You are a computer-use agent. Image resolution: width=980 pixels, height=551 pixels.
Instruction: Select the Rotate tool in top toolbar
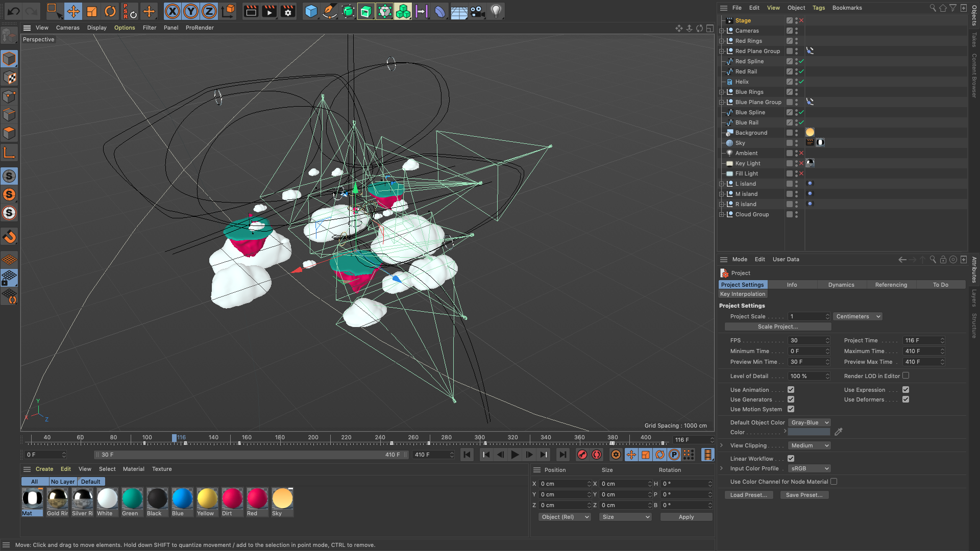pos(110,11)
